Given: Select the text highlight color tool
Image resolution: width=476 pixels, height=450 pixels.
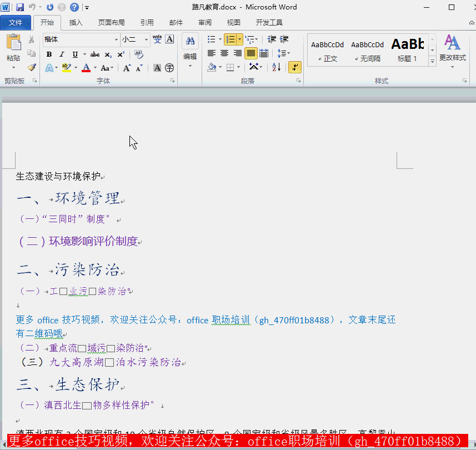Looking at the screenshot, I should 67,67.
